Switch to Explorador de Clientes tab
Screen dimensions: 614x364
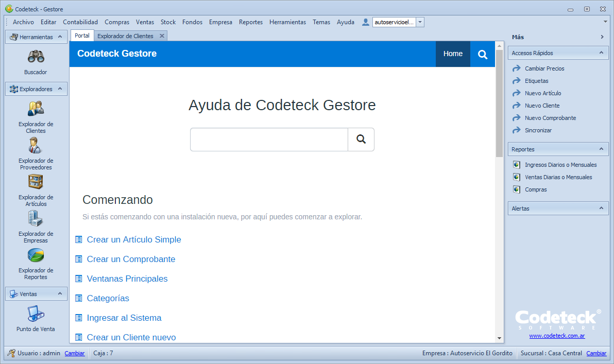125,36
